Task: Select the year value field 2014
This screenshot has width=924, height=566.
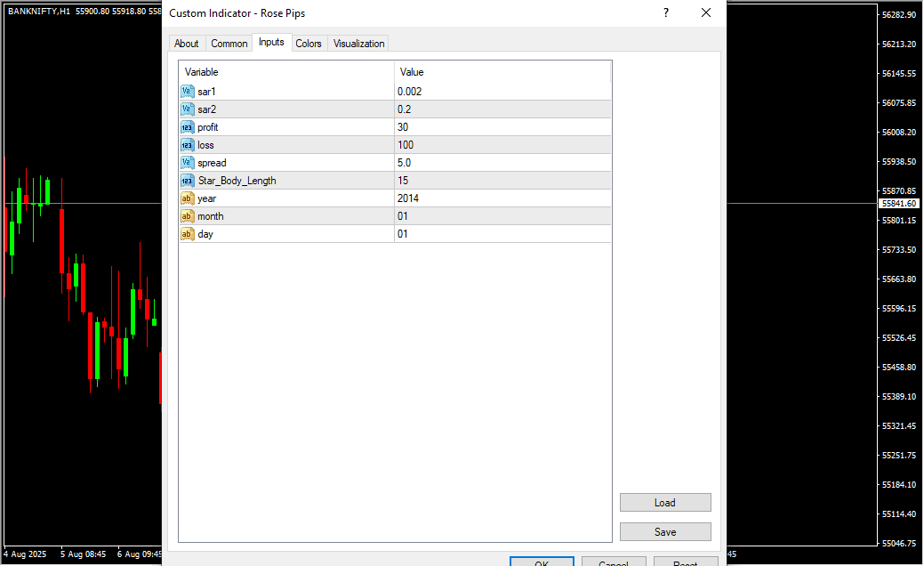Action: tap(502, 198)
